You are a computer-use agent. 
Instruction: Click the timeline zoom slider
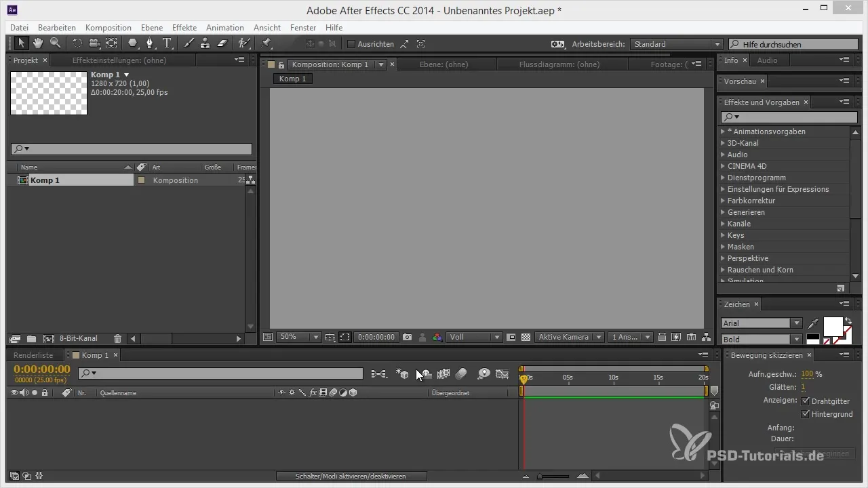click(553, 476)
